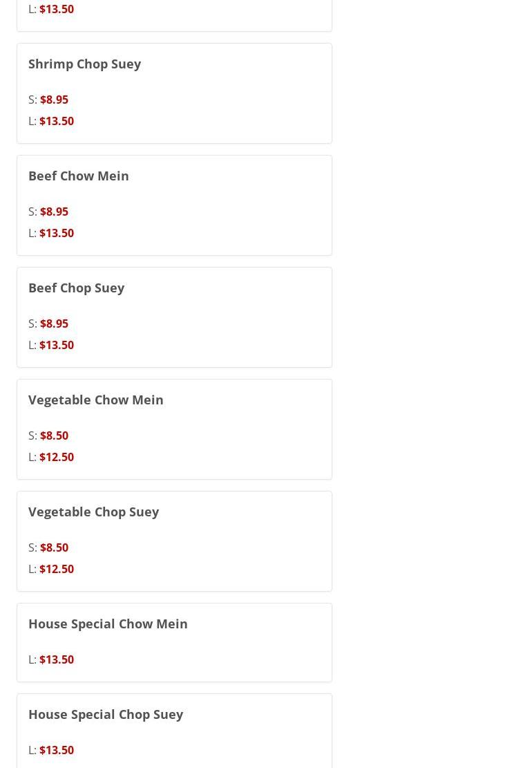Open the Shrimp Chop Suey item

pyautogui.click(x=84, y=64)
